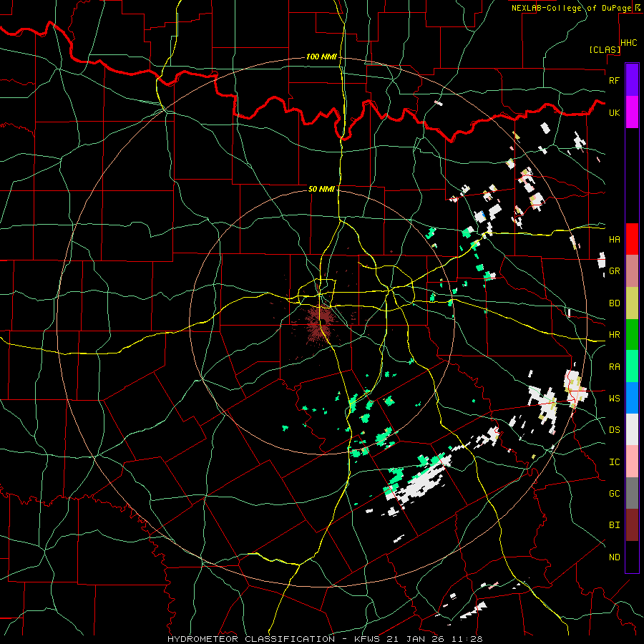Viewport: 644px width, 644px height.
Task: Click the RF purple legend color block
Action: [x=632, y=80]
